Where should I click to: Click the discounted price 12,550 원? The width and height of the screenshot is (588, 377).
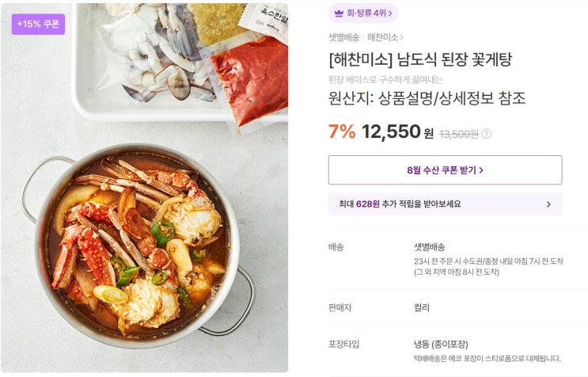click(x=397, y=131)
